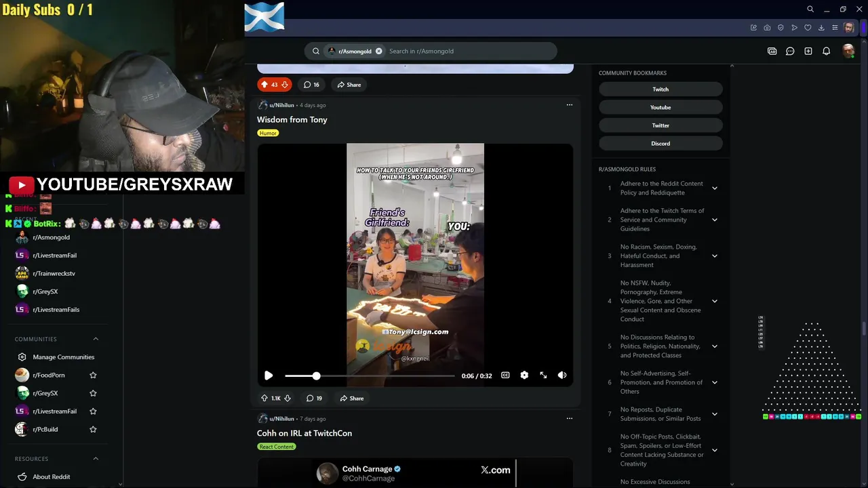Favorite r/FoodPorn with its star
868x488 pixels.
93,375
